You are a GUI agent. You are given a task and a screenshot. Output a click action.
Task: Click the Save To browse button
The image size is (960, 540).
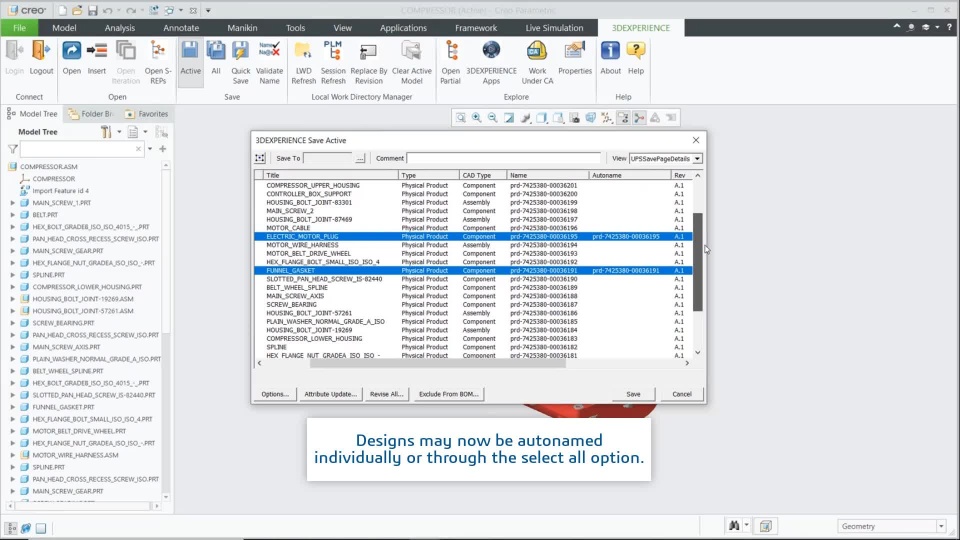(x=360, y=159)
